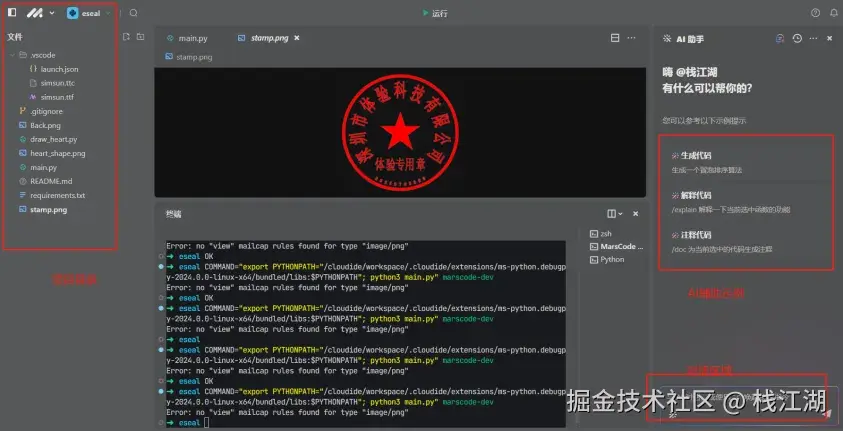Select the zsh terminal session
Image resolution: width=843 pixels, height=431 pixels.
601,234
